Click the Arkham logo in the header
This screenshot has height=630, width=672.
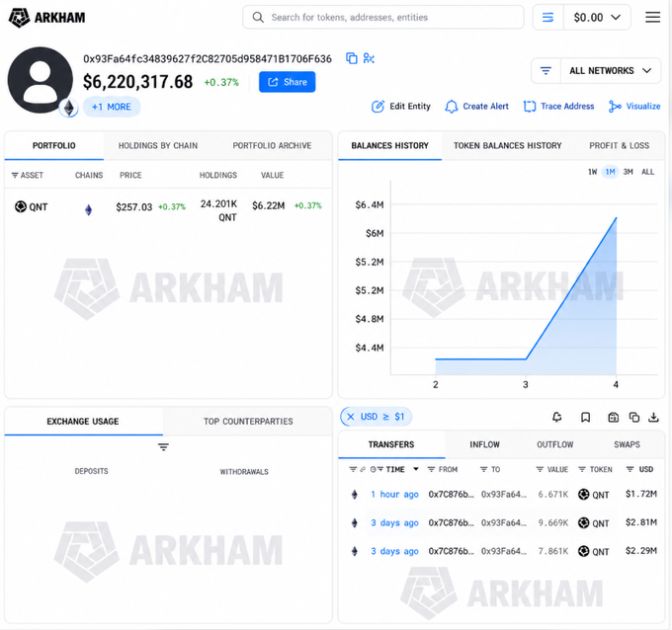[x=47, y=18]
